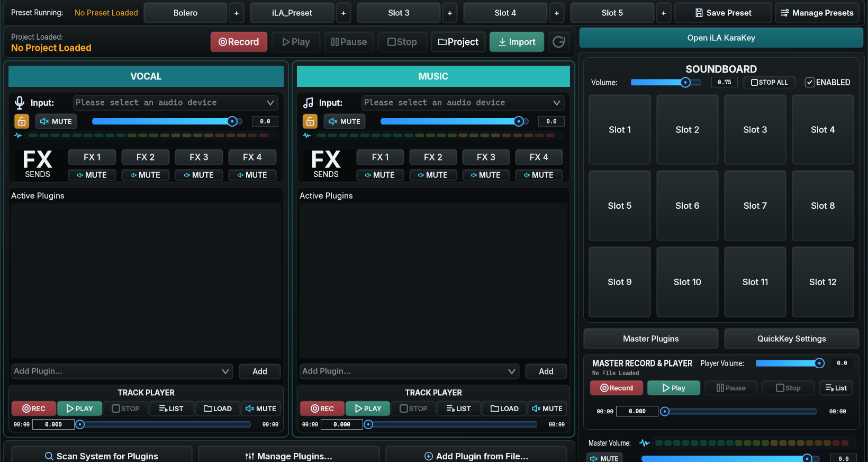
Task: Click the MUSIC note input icon
Action: click(308, 102)
